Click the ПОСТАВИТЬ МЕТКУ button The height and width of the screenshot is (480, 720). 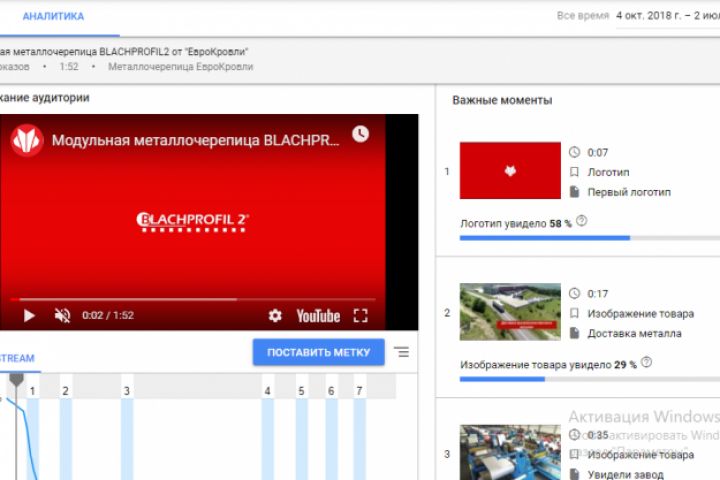pyautogui.click(x=318, y=352)
